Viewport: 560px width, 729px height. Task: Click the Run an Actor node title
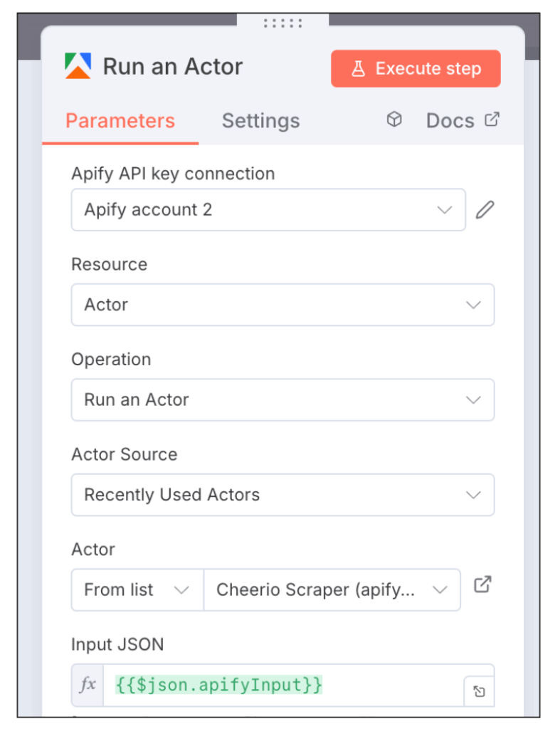[x=173, y=67]
